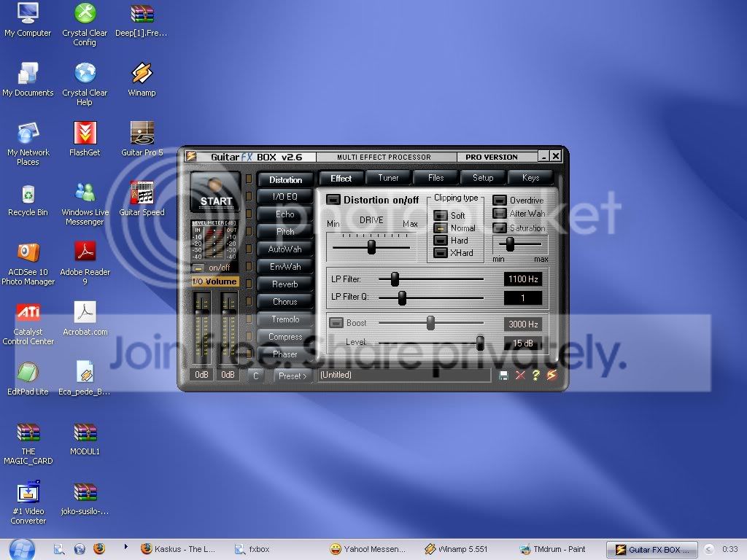Toggle the Boost switch
The width and height of the screenshot is (747, 560).
pos(336,322)
